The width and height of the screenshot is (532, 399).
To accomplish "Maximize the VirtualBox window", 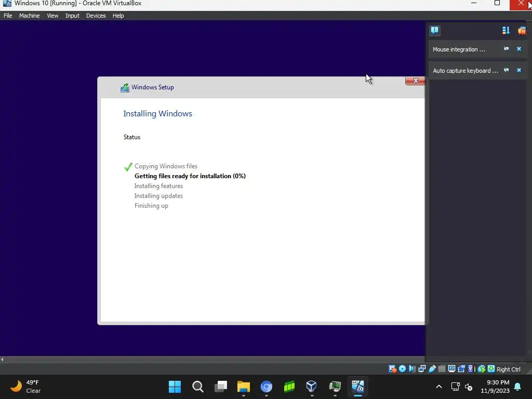I will coord(497,3).
